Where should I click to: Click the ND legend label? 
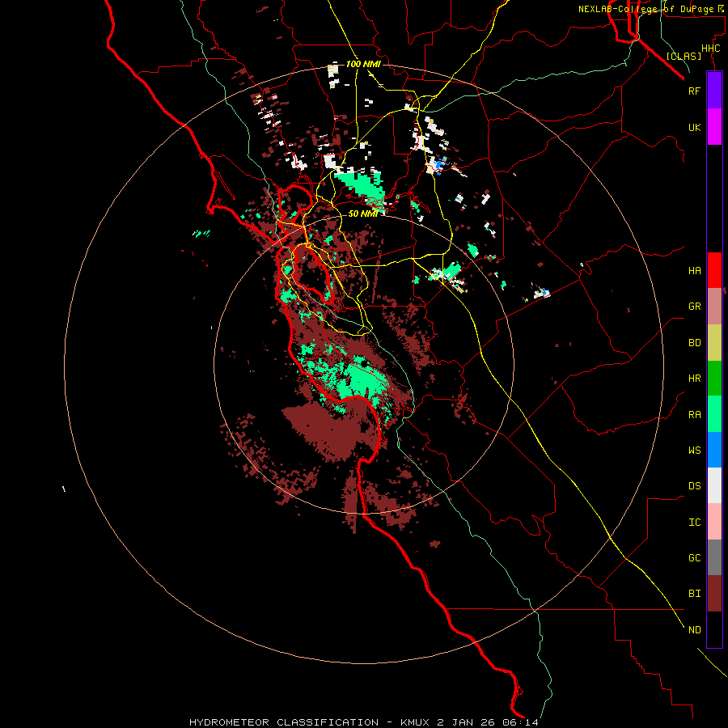tap(694, 630)
